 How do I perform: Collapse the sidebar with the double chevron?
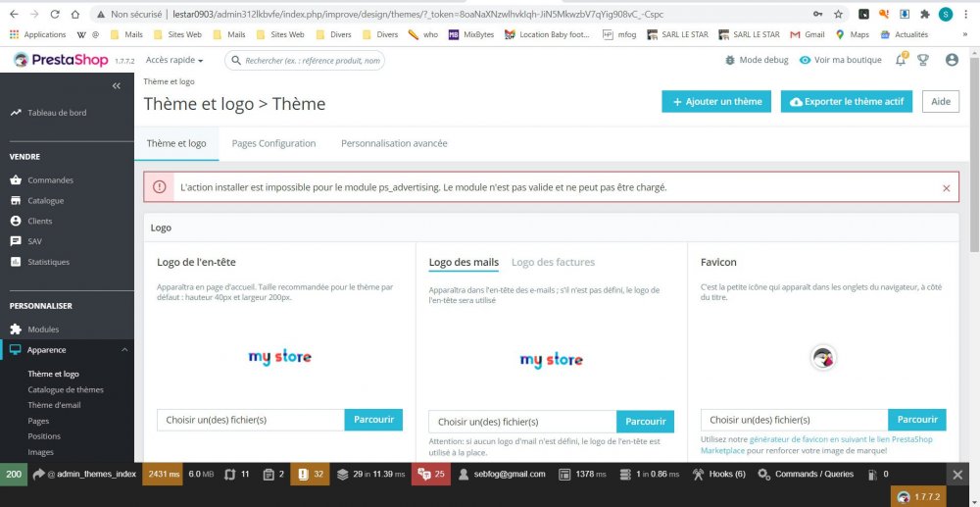[x=117, y=85]
